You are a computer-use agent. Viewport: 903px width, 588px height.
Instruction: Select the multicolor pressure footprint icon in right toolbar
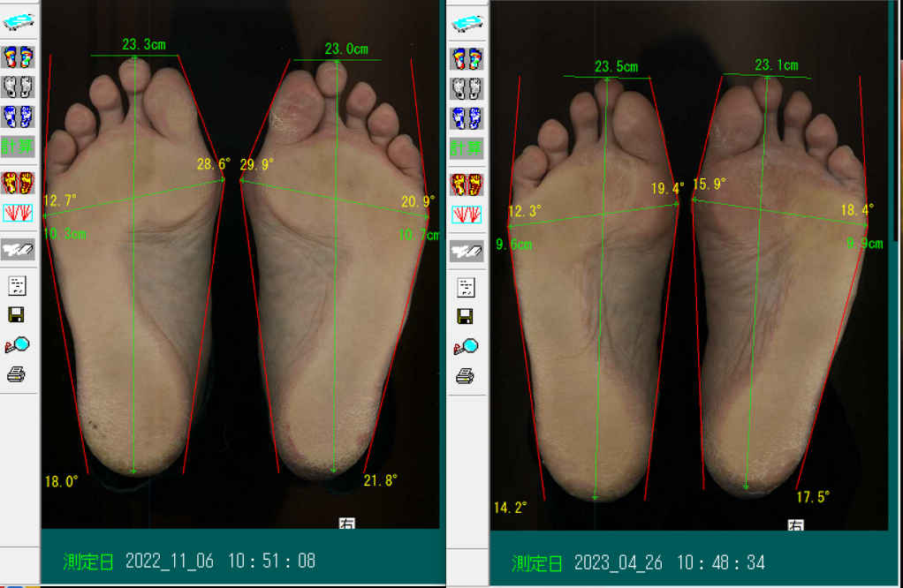(467, 59)
